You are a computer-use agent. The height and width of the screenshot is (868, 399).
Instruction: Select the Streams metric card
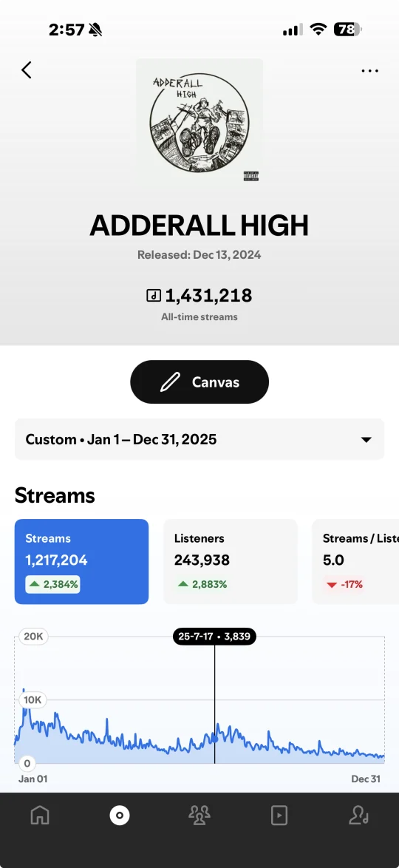point(81,561)
